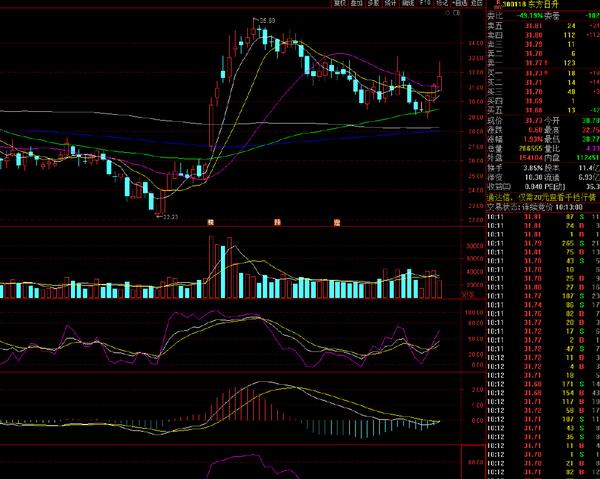Click the 内盘 value 112451
The image size is (600, 479).
[589, 158]
